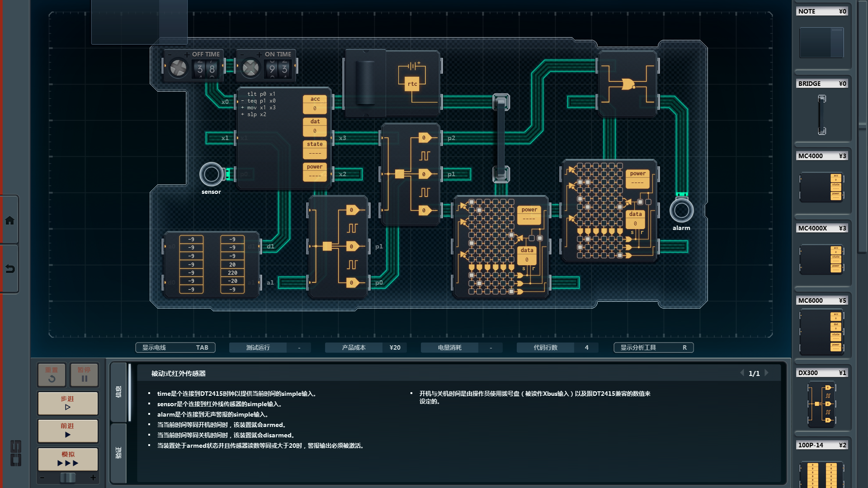Image resolution: width=868 pixels, height=488 pixels.
Task: Turn the OFF TIME dial knob
Action: click(179, 68)
